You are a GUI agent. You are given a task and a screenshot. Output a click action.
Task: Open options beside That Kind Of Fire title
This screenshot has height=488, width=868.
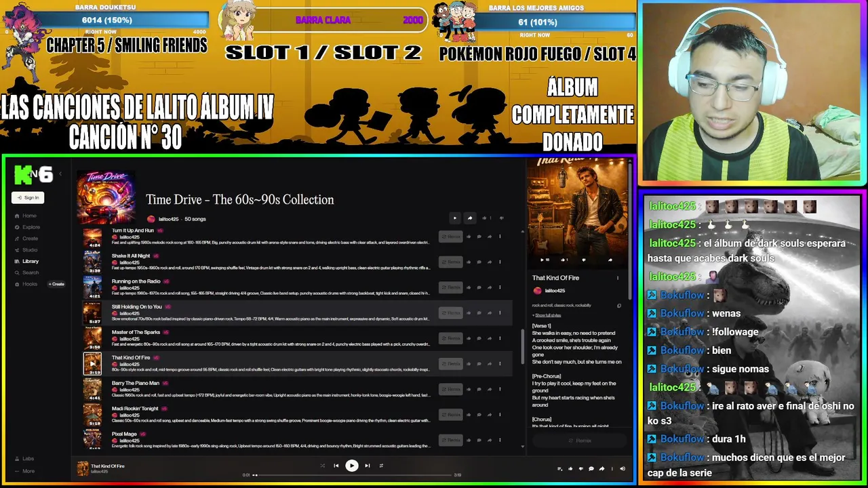[x=618, y=278]
